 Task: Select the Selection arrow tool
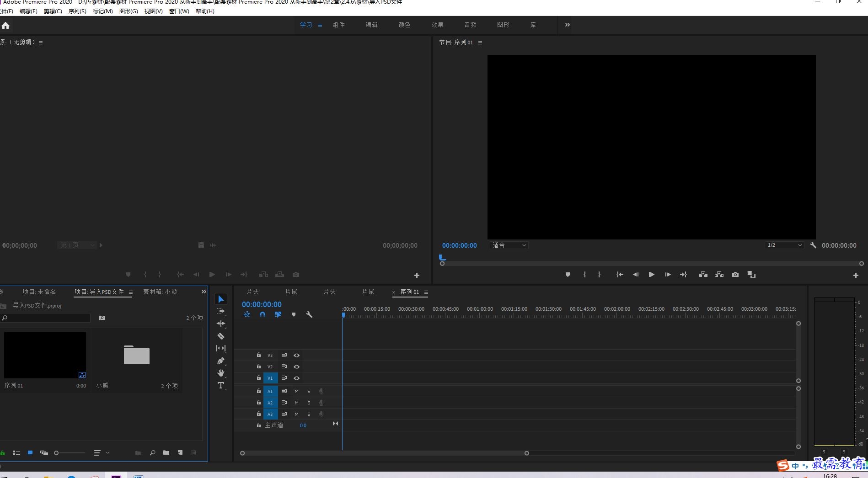(221, 299)
